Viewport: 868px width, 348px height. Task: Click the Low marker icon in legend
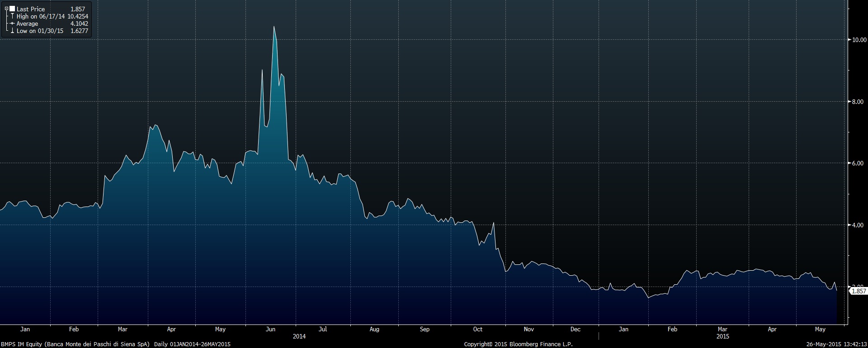tap(12, 31)
